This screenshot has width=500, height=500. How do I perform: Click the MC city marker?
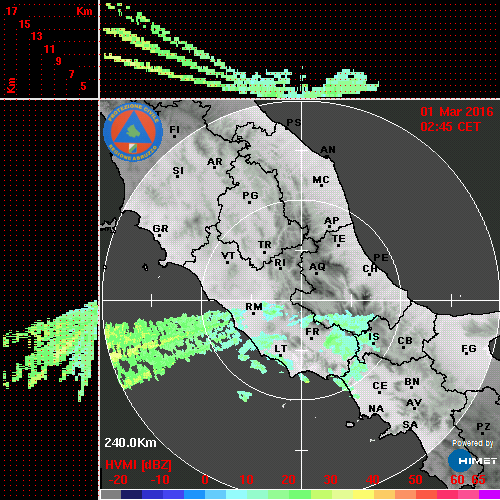321,181
